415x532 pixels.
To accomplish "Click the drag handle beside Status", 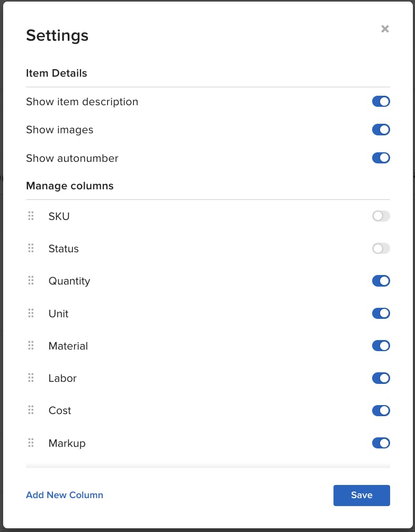I will [31, 249].
